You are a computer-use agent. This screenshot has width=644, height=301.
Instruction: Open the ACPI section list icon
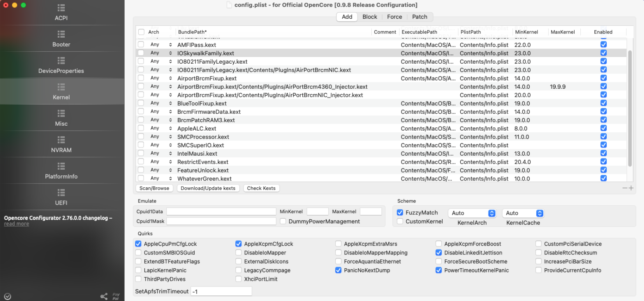pyautogui.click(x=61, y=8)
